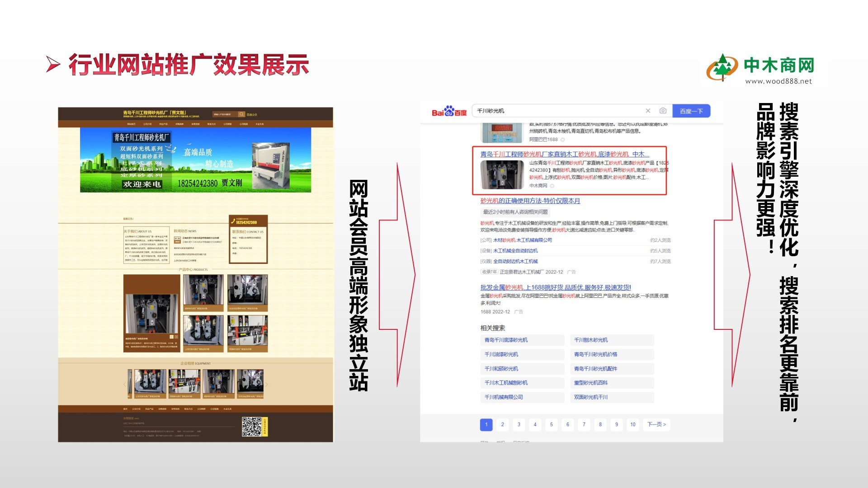
Task: Click the 相关搜索 heading
Action: coord(492,328)
